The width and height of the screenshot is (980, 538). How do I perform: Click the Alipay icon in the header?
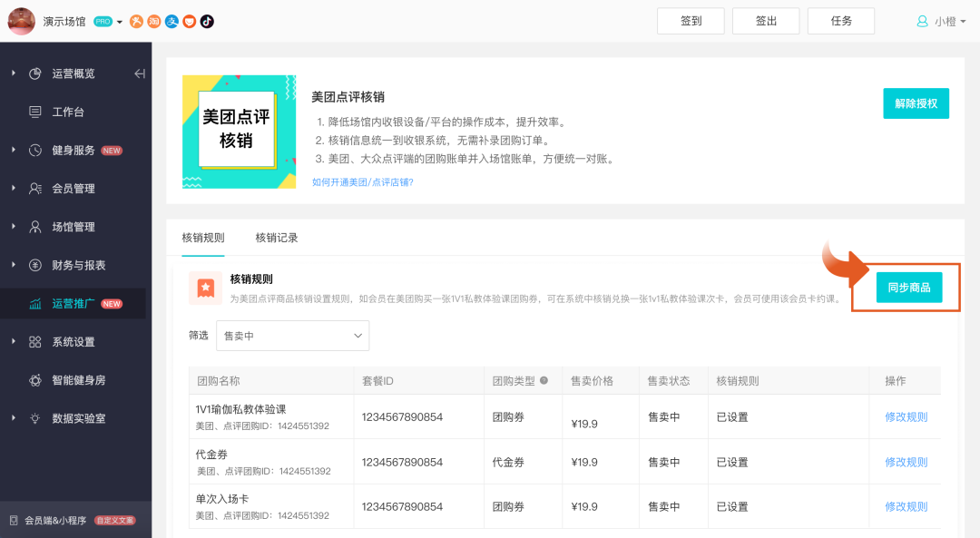171,21
